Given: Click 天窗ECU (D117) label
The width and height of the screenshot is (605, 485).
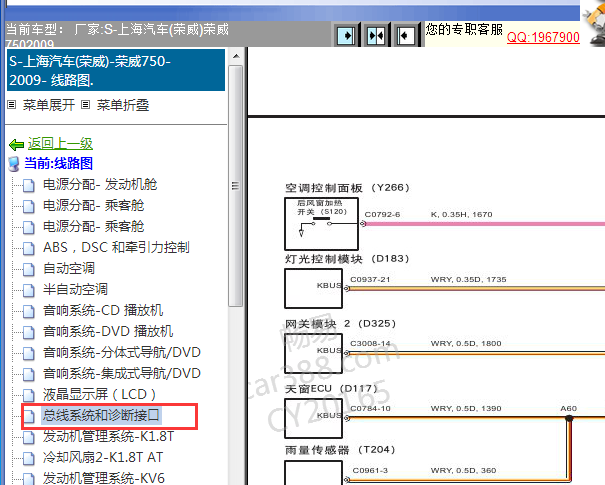Looking at the screenshot, I should (331, 389).
